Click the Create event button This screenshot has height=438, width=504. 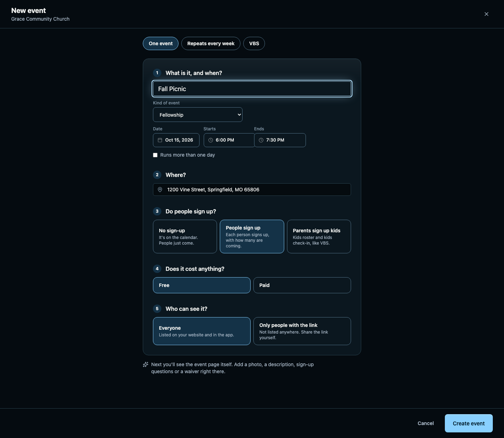(469, 423)
